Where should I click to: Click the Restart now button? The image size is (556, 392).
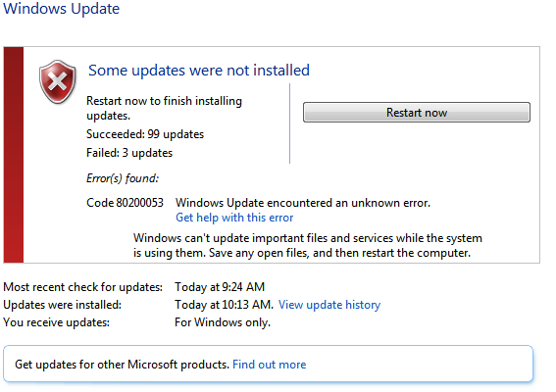[x=417, y=113]
